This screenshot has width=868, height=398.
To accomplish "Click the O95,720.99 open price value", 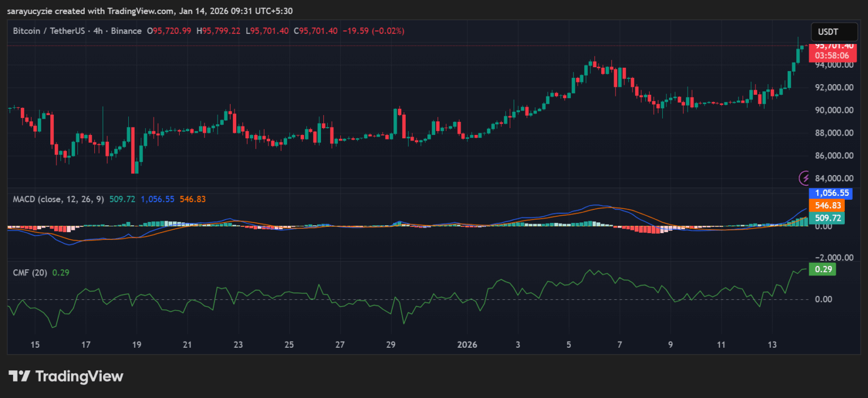I will coord(171,30).
